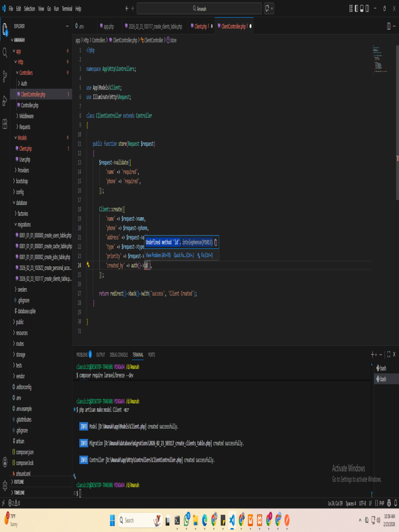This screenshot has height=532, width=399.
Task: Click View Problem in hover popup
Action: point(158,255)
